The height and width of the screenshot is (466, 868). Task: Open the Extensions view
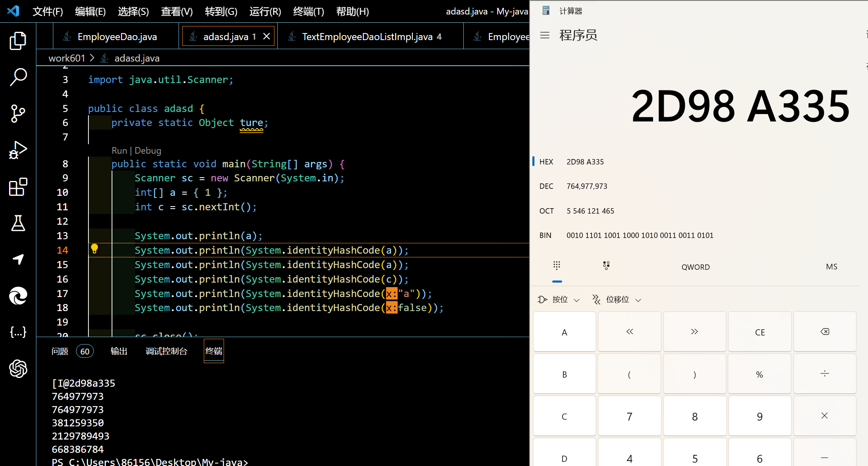tap(18, 187)
